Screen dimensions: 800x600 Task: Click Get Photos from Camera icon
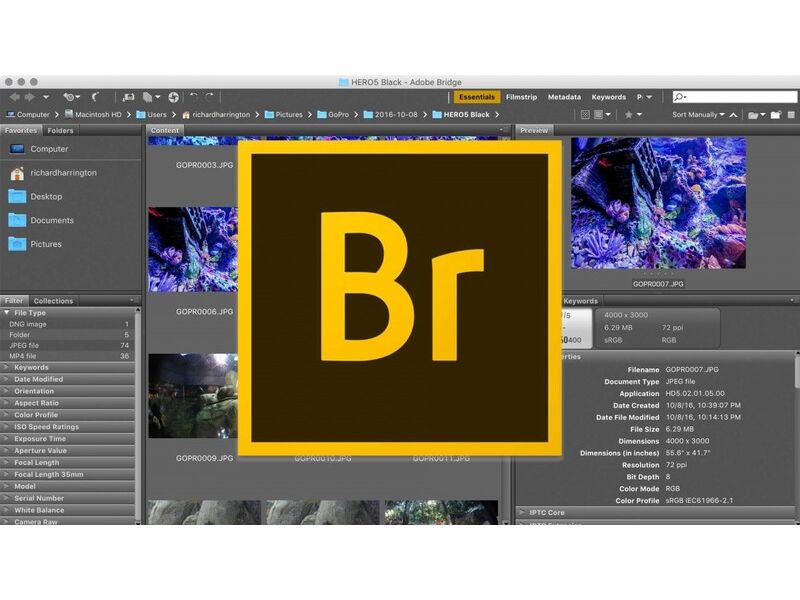[127, 97]
